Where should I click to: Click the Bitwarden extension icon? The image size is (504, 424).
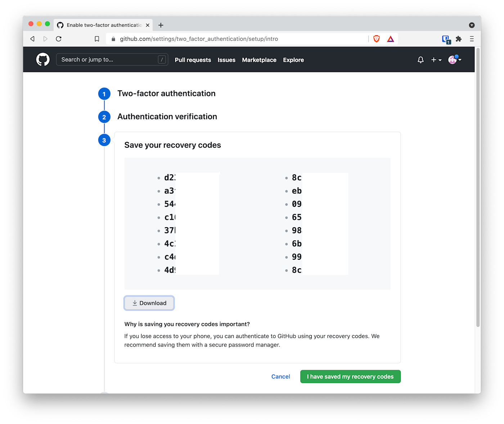[446, 39]
